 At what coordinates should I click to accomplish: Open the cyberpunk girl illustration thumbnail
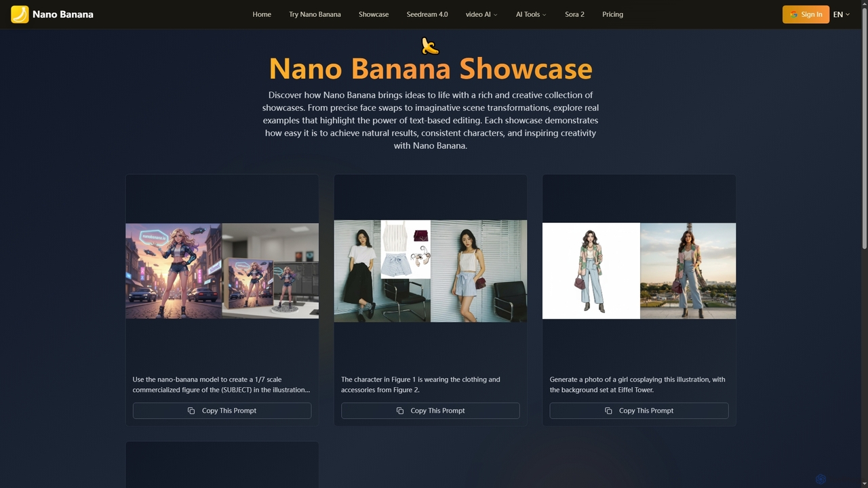pyautogui.click(x=174, y=271)
